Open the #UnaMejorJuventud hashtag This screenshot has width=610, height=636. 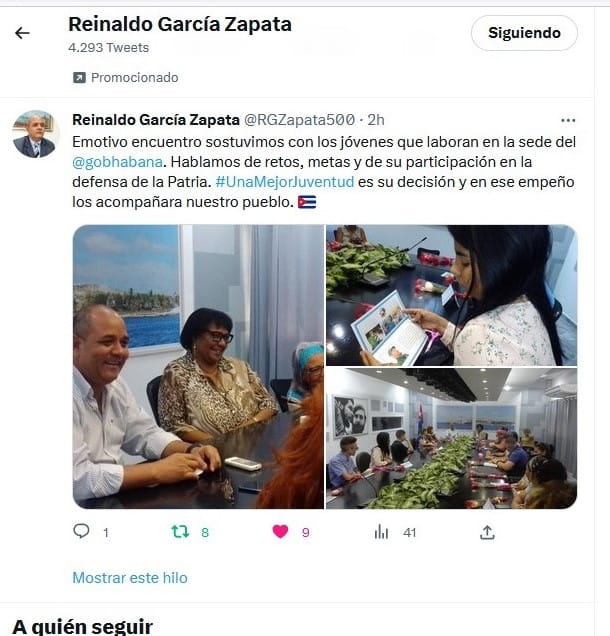coord(285,182)
